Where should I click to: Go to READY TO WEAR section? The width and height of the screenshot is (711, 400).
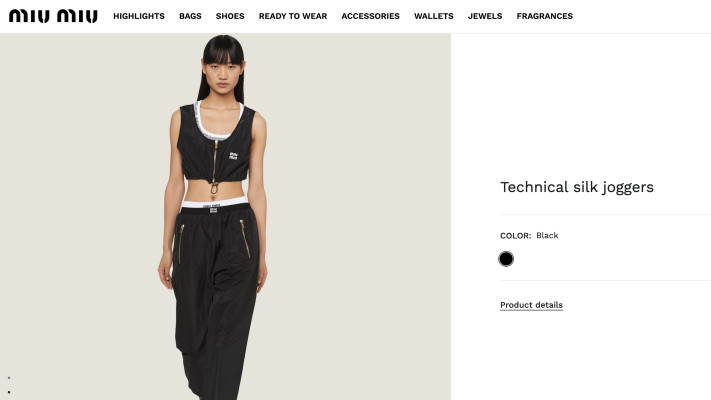click(293, 16)
